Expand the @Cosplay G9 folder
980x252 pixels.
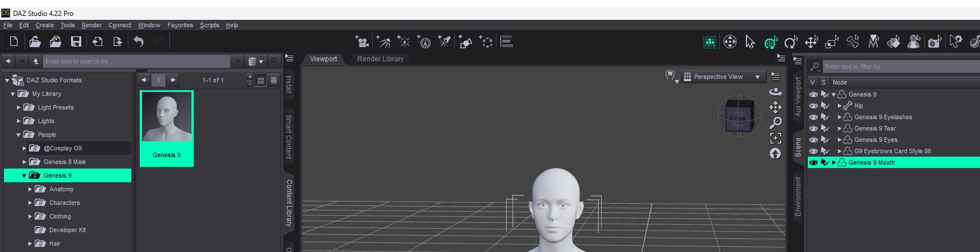click(x=24, y=148)
